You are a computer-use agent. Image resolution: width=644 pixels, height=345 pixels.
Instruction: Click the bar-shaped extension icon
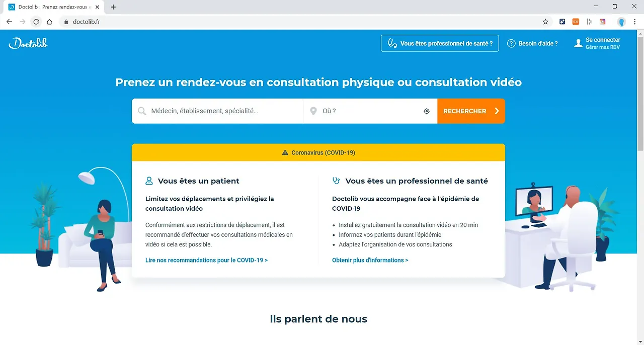point(589,22)
